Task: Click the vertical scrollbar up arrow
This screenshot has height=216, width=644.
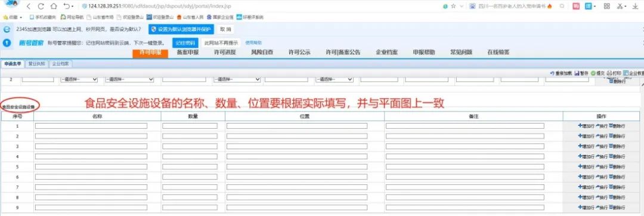Action: (x=642, y=84)
